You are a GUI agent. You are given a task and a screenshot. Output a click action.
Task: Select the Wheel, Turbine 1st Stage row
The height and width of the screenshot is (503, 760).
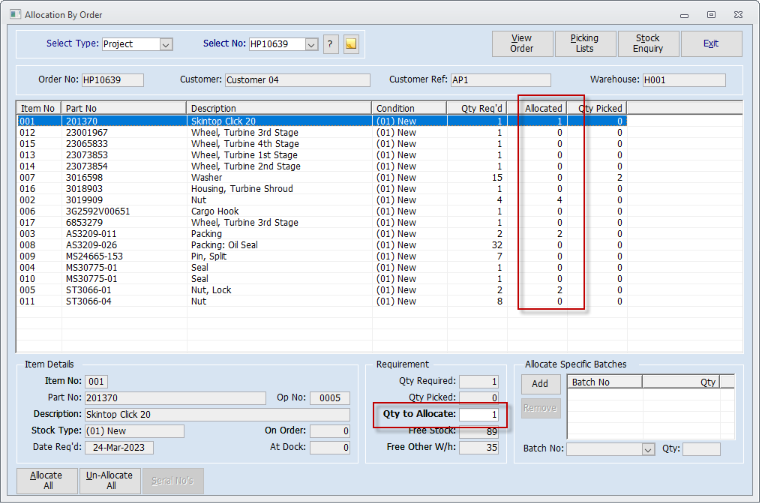322,155
